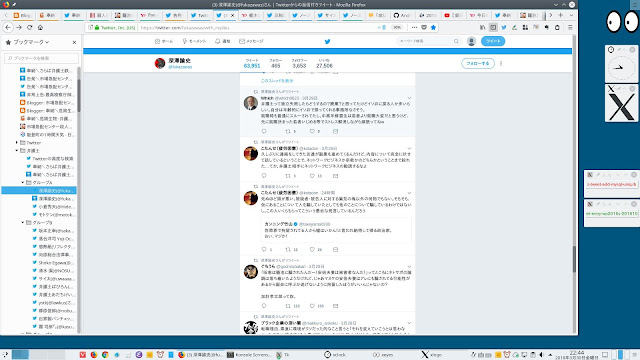
Task: Reply to the ぐちこん tweet
Action: 264,306
